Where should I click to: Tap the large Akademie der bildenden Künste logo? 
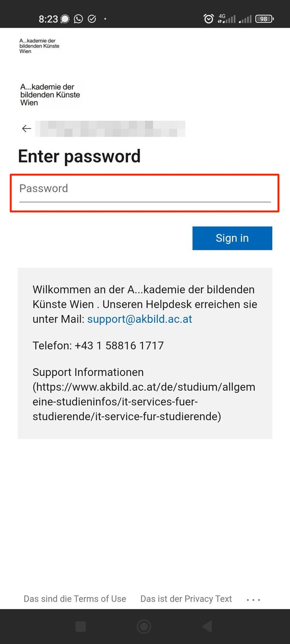coord(50,95)
